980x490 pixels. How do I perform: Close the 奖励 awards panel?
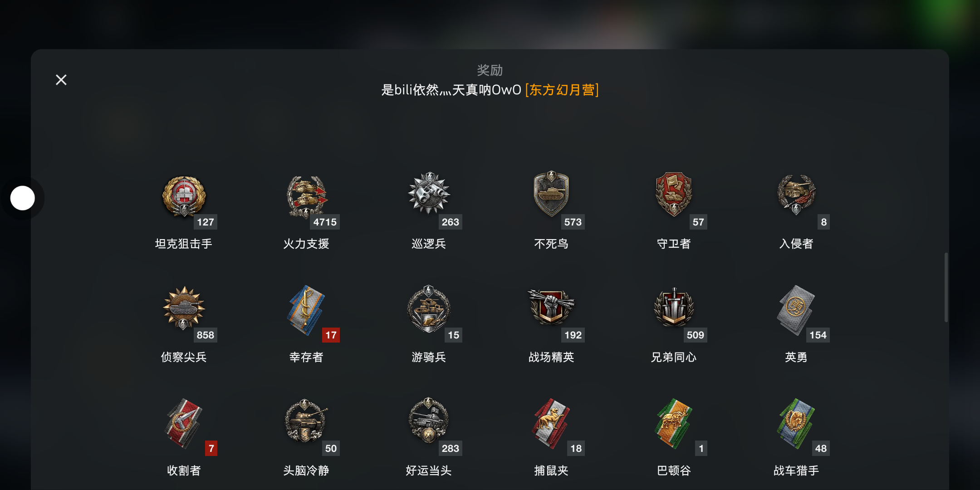click(61, 80)
